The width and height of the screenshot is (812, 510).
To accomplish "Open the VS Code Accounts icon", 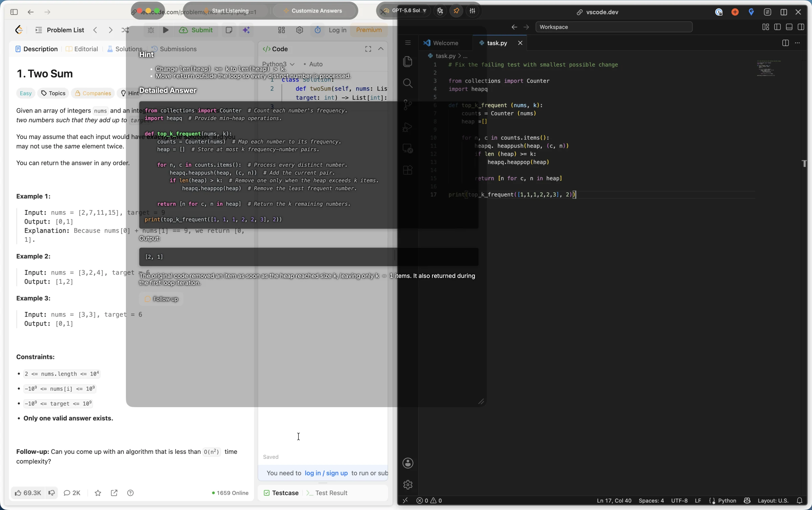I will (x=408, y=463).
